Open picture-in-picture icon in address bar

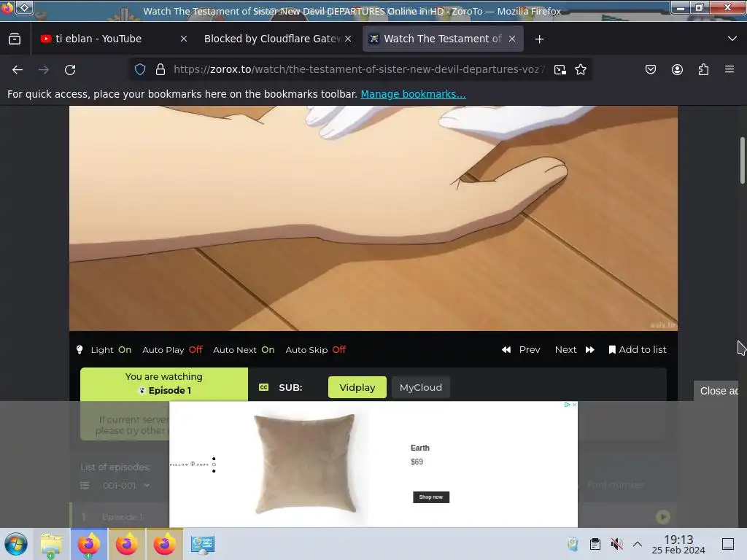click(560, 69)
